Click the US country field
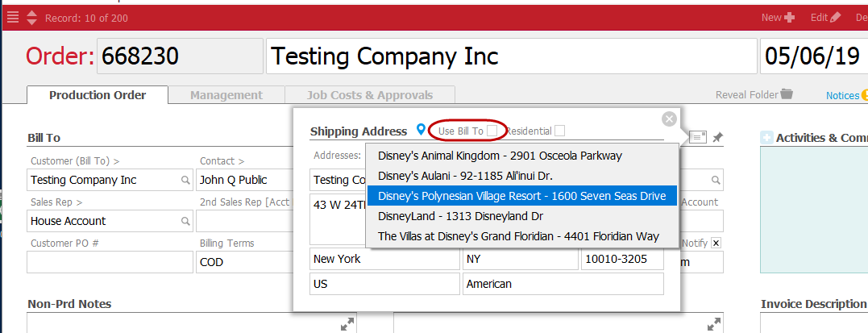Screen dimensions: 868x333 coord(384,284)
